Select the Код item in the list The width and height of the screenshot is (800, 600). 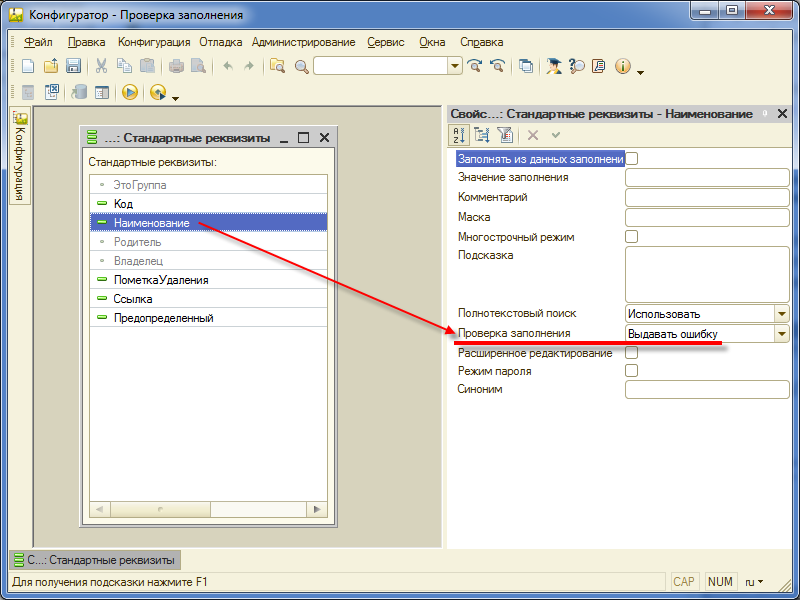point(124,204)
